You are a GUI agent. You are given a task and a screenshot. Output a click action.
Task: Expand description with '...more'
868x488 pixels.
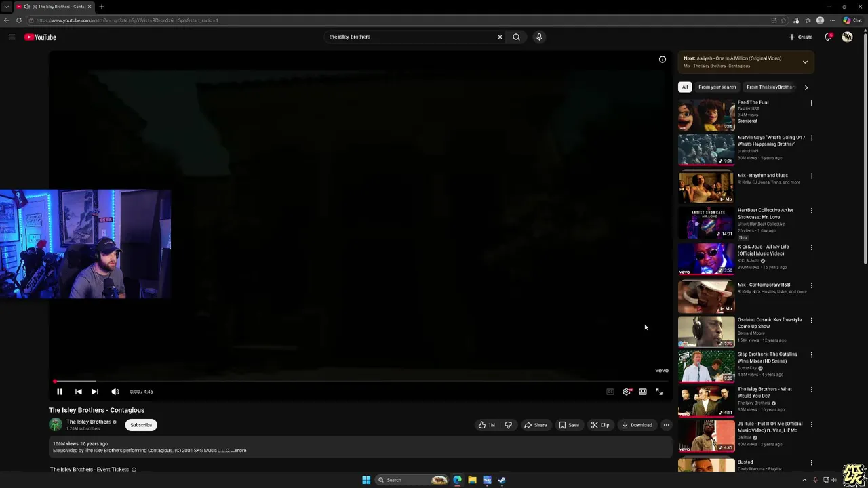(x=239, y=451)
